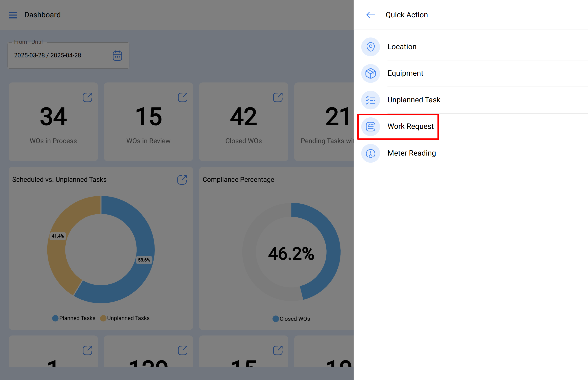Toggle Unplanned Tasks legend swatch
588x380 pixels.
click(103, 318)
